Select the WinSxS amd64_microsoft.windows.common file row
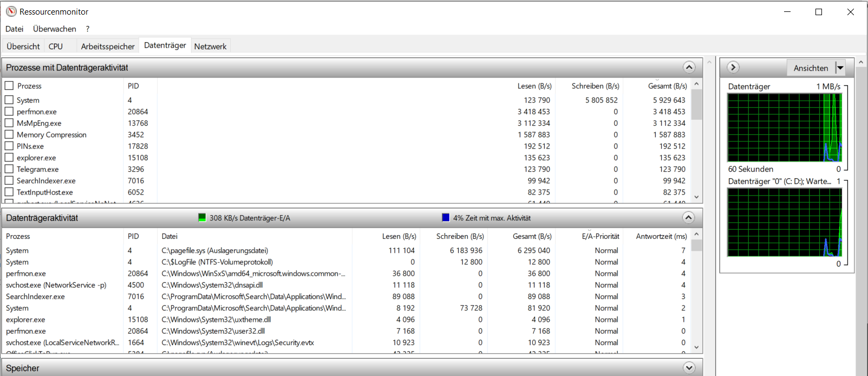 coord(347,274)
